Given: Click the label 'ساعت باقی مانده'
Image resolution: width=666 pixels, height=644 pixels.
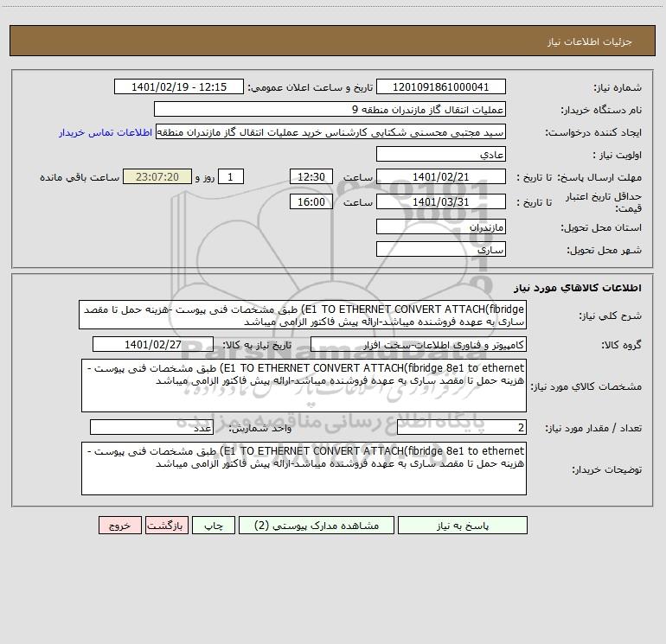Looking at the screenshot, I should tap(80, 177).
